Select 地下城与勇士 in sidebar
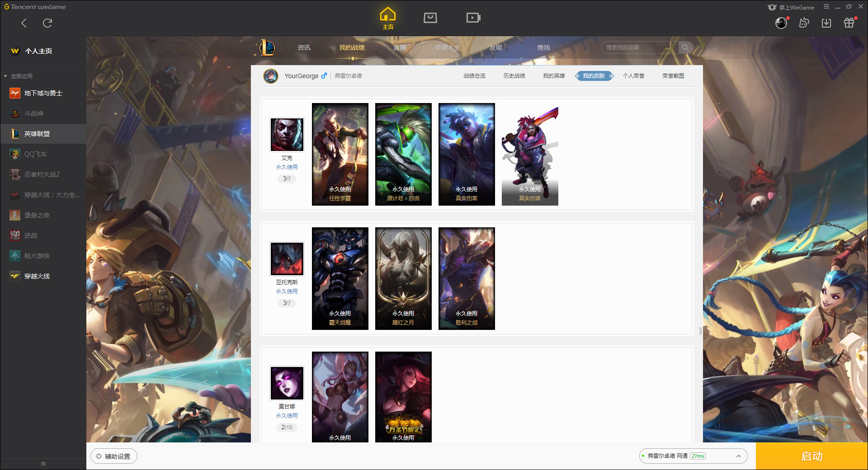Image resolution: width=868 pixels, height=470 pixels. (43, 93)
